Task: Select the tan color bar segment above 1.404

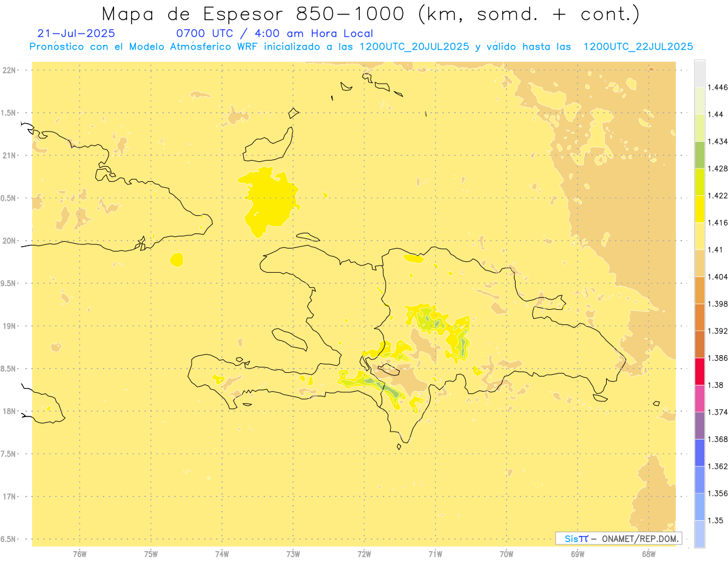Action: 699,263
